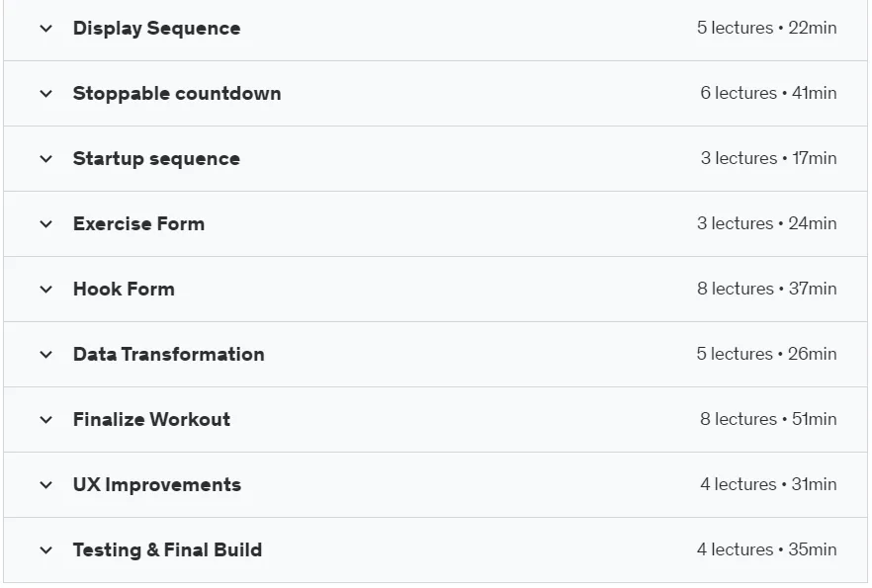Open the Hook Form section heading
The width and height of the screenshot is (872, 588).
tap(124, 289)
